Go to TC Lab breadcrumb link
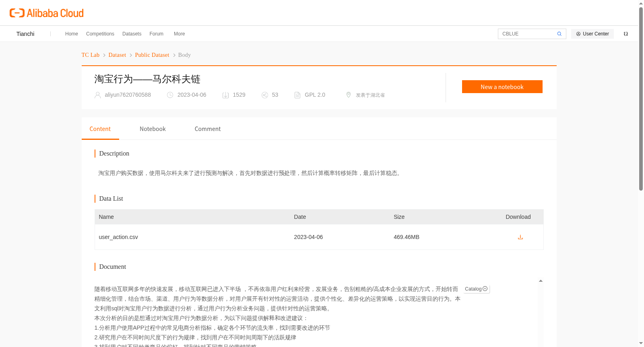The width and height of the screenshot is (644, 347). [91, 55]
